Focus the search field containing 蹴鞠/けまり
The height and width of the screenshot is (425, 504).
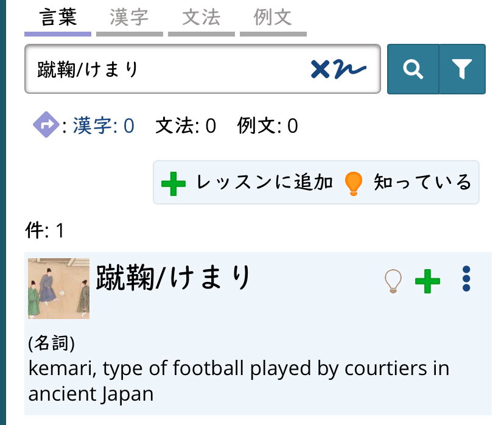coord(164,69)
